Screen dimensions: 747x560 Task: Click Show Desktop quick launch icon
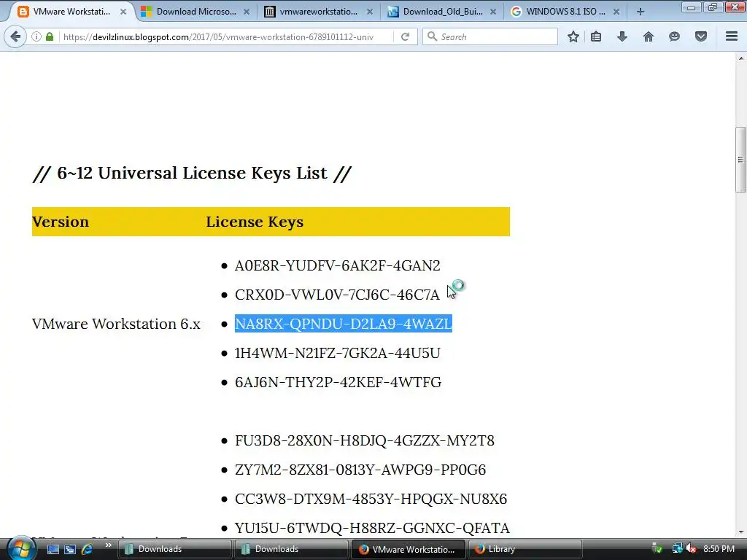point(53,549)
